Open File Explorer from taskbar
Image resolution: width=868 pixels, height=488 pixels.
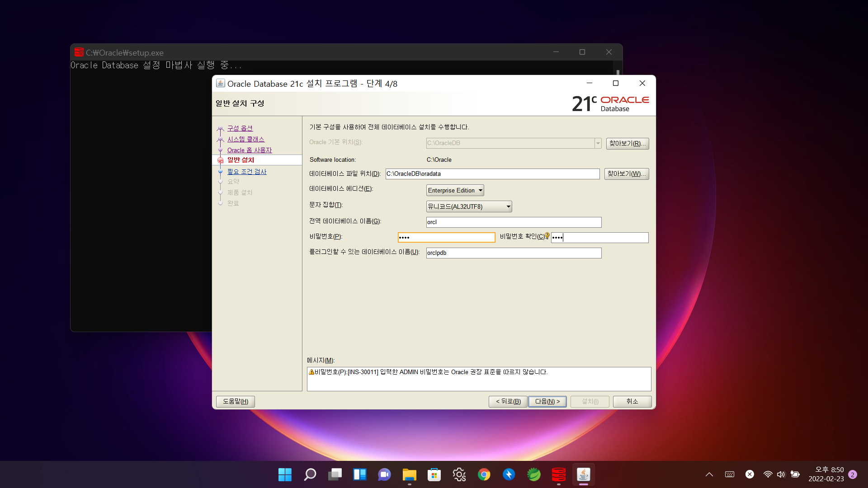click(409, 474)
